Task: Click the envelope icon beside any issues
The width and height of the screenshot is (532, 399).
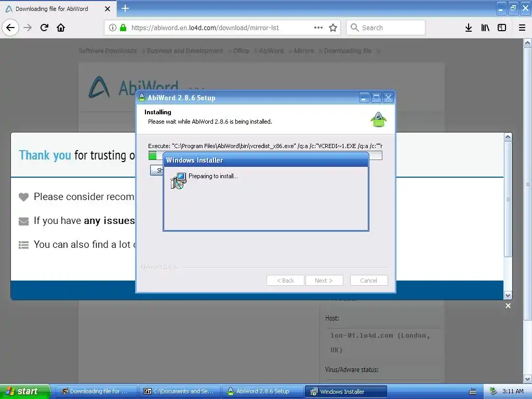Action: click(23, 221)
